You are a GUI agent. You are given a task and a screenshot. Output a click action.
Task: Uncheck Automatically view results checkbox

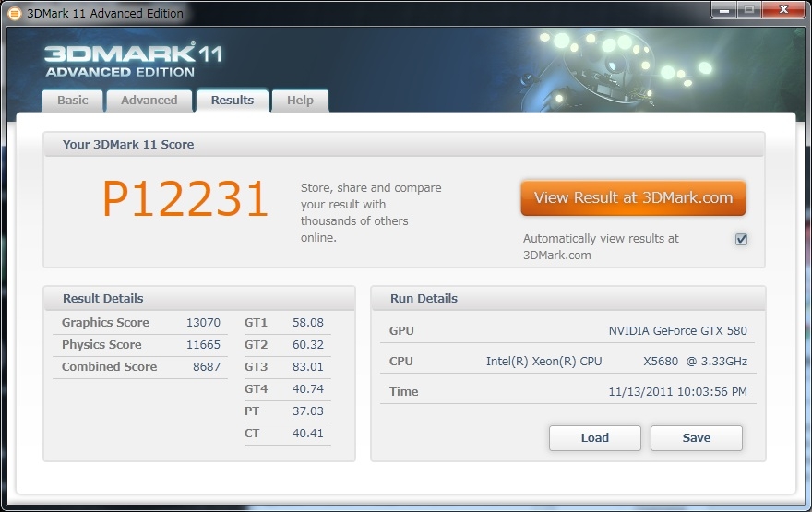pyautogui.click(x=741, y=239)
